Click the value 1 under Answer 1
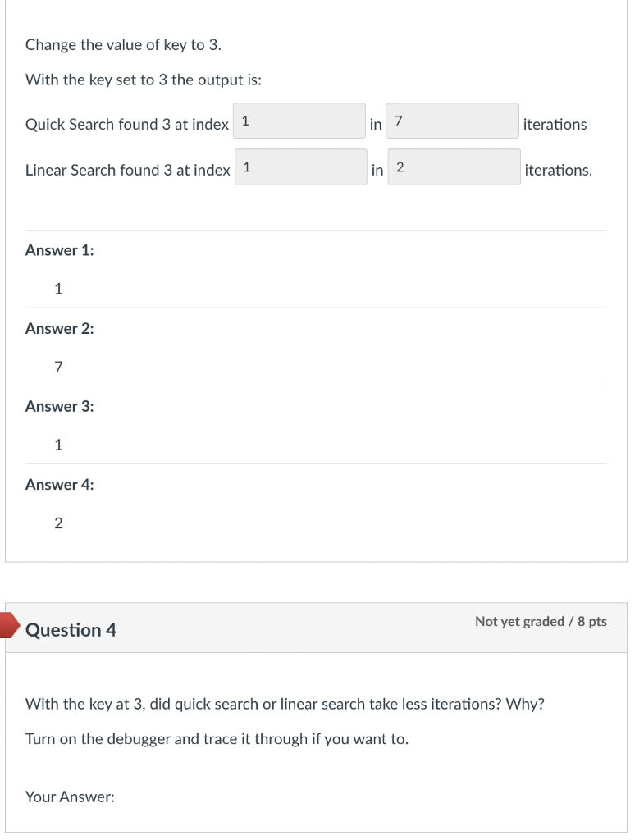 click(x=57, y=289)
